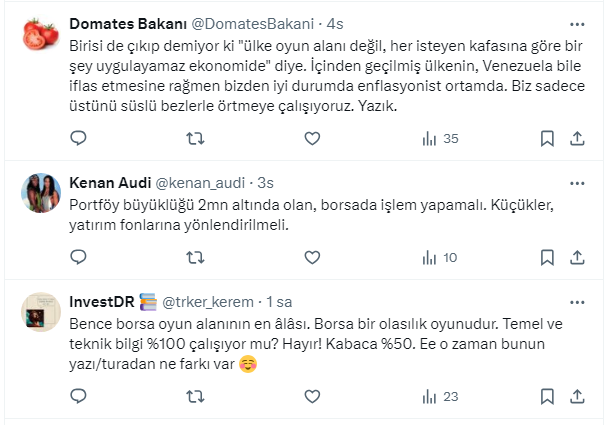Like the Kenan Audi tweet

tap(313, 258)
